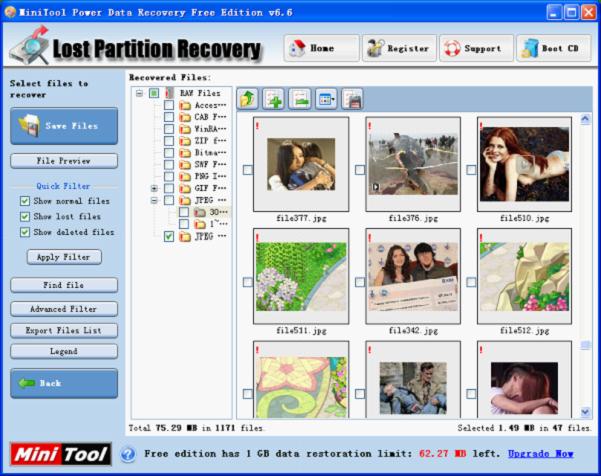The image size is (601, 476).
Task: Show the Legend
Action: (64, 351)
